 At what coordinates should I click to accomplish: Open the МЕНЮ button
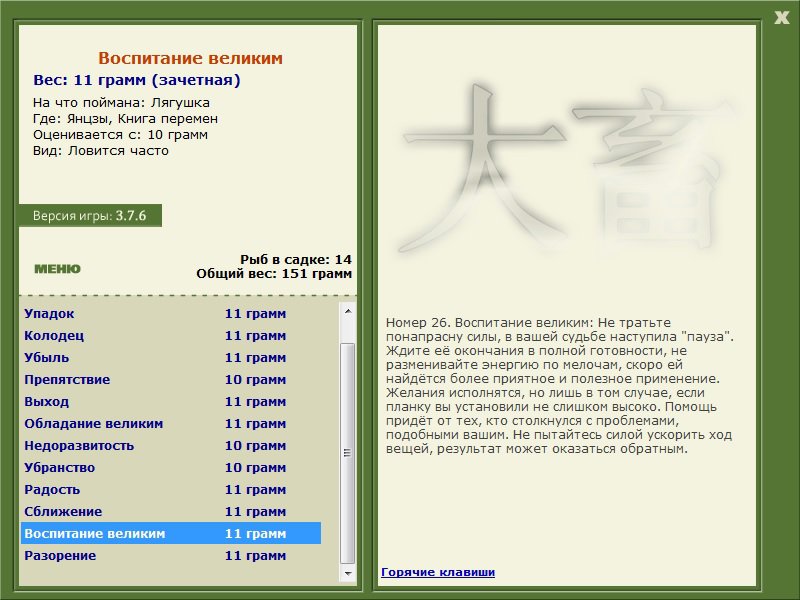pyautogui.click(x=57, y=269)
